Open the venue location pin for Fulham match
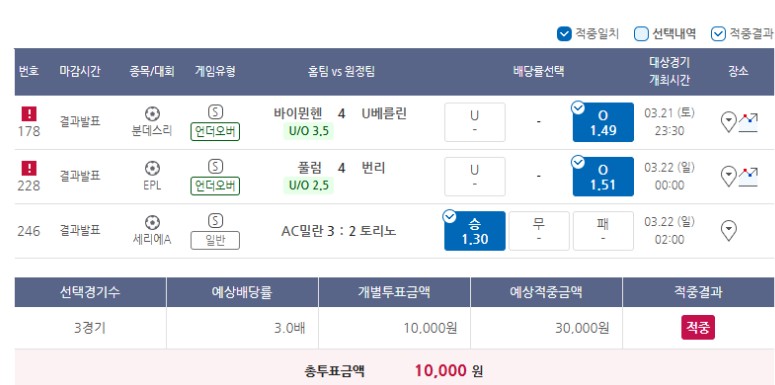775x385 pixels. pyautogui.click(x=729, y=176)
